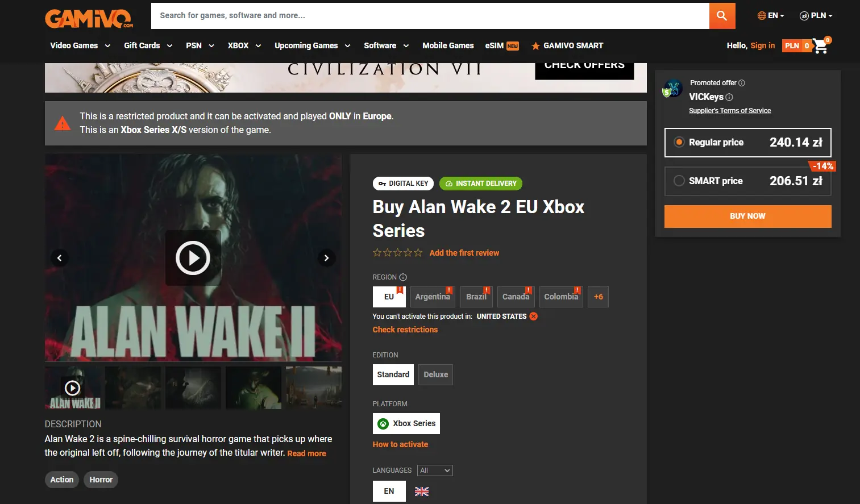The image size is (860, 504).
Task: Click the GAMIVO logo
Action: coord(89,18)
